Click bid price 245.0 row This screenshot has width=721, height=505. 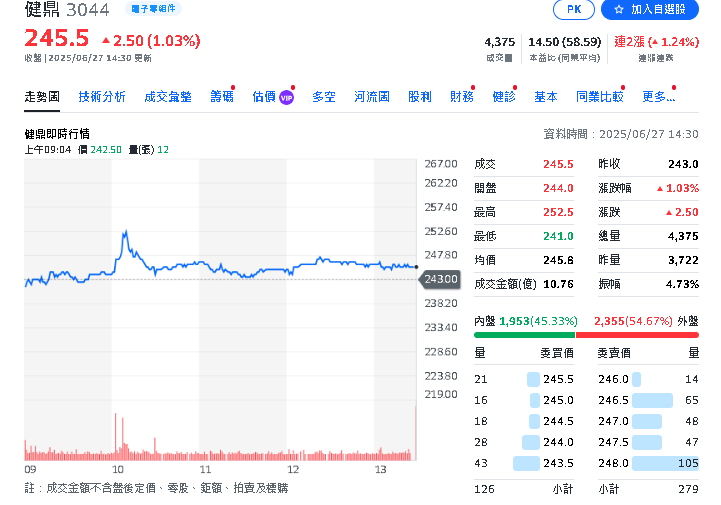(x=524, y=401)
